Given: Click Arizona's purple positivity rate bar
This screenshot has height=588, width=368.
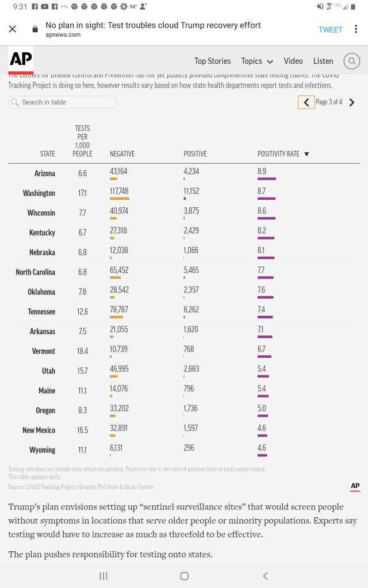Looking at the screenshot, I should [267, 179].
